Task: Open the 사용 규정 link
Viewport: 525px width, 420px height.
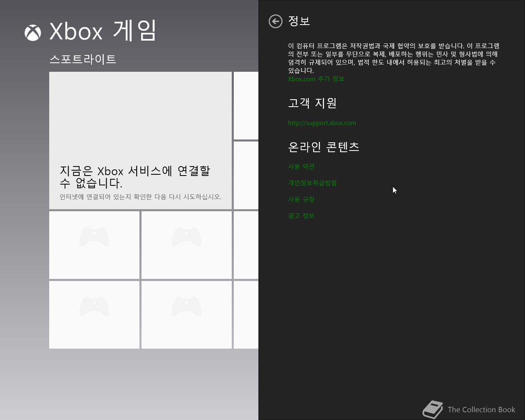Action: [x=301, y=199]
